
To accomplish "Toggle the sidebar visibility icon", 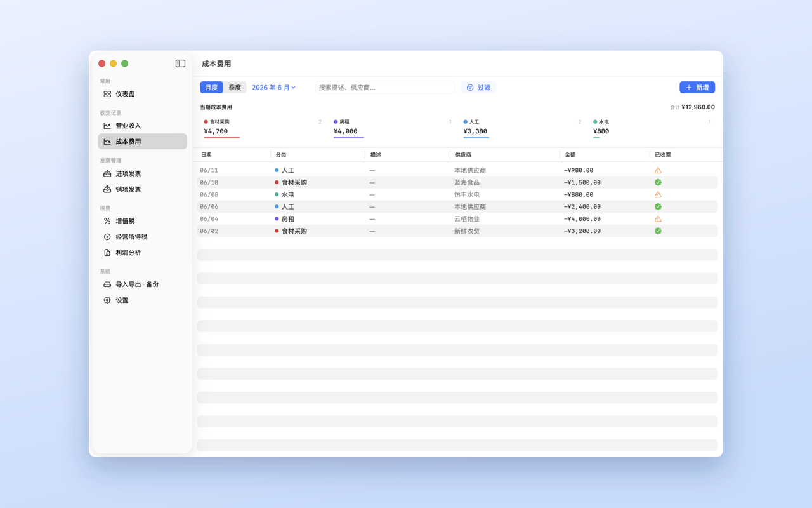I will pyautogui.click(x=180, y=63).
